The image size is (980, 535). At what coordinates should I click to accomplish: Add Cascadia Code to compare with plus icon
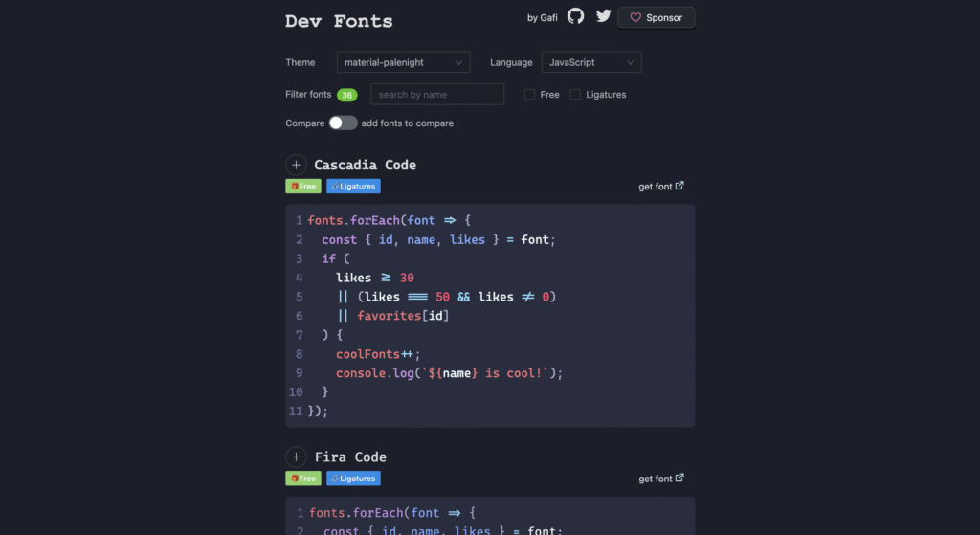point(297,165)
